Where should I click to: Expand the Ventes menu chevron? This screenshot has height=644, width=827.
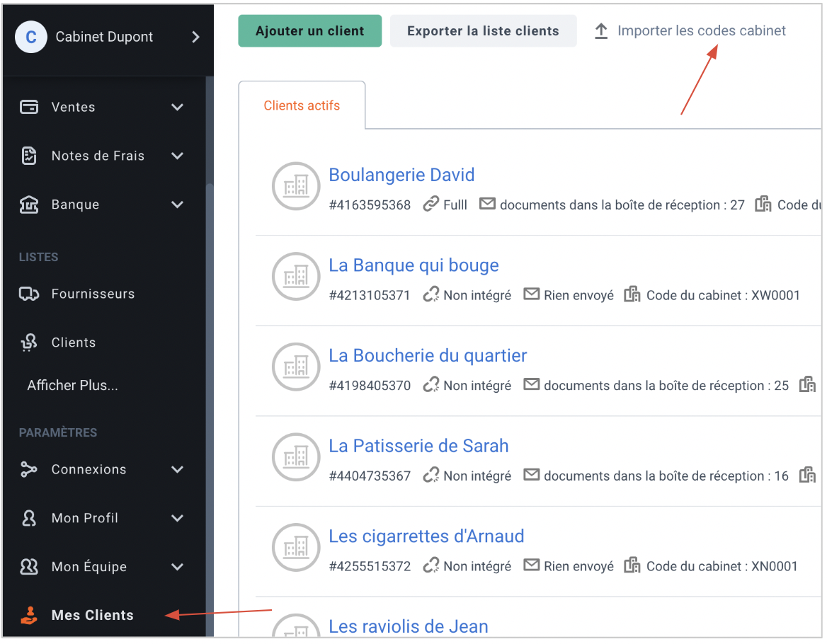click(x=178, y=107)
